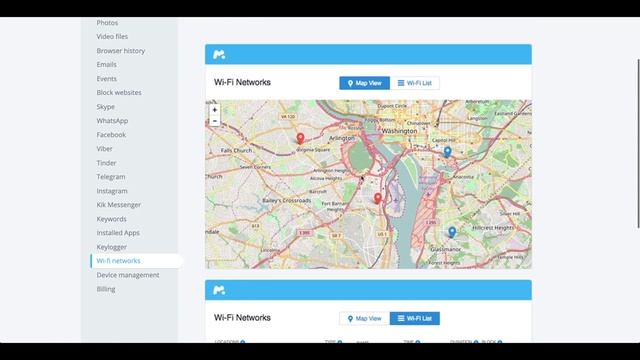Zoom out on the Wi-Fi map
The height and width of the screenshot is (360, 640).
(215, 121)
